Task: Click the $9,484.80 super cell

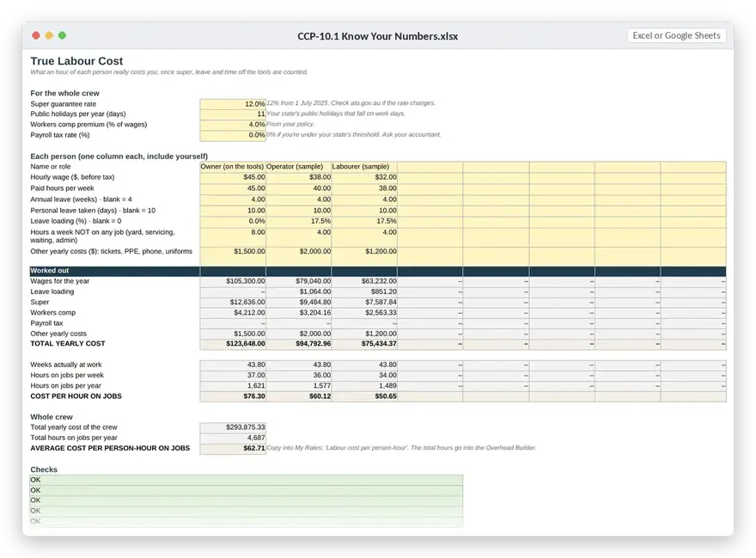Action: [298, 302]
